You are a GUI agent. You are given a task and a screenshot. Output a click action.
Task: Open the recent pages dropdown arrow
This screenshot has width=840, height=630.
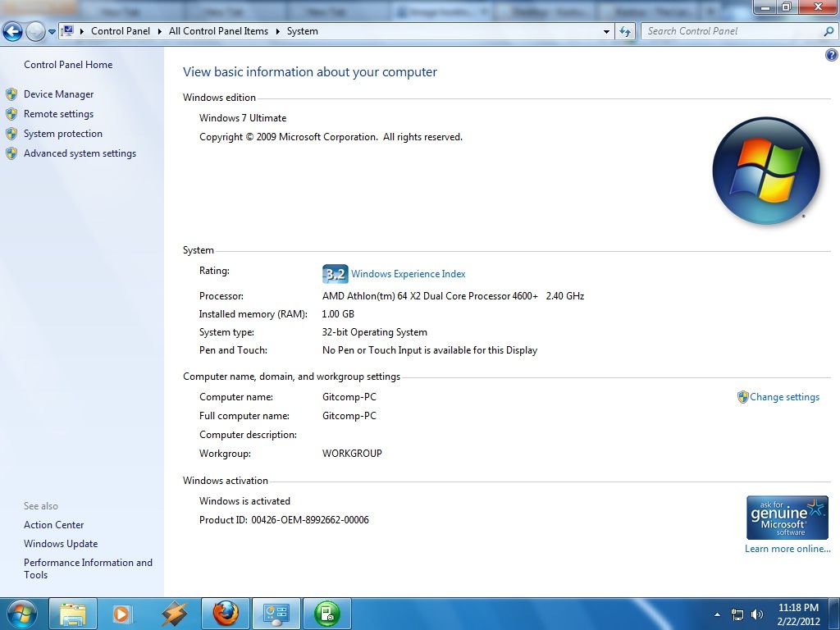pyautogui.click(x=52, y=32)
